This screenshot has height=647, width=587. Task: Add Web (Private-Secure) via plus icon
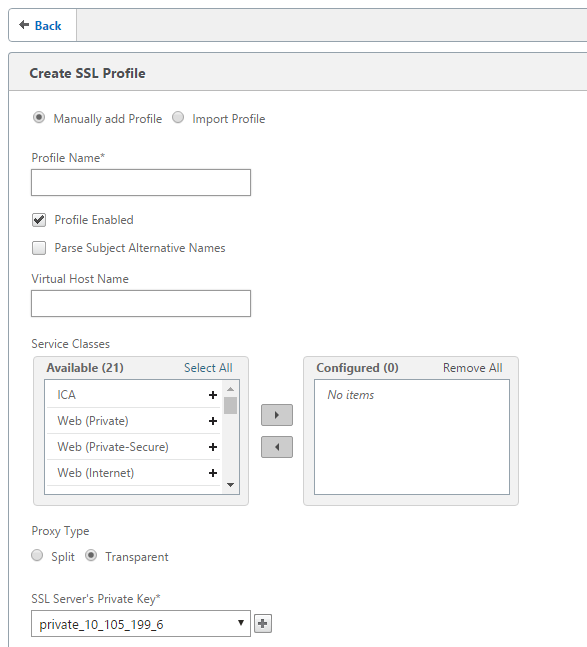[213, 447]
